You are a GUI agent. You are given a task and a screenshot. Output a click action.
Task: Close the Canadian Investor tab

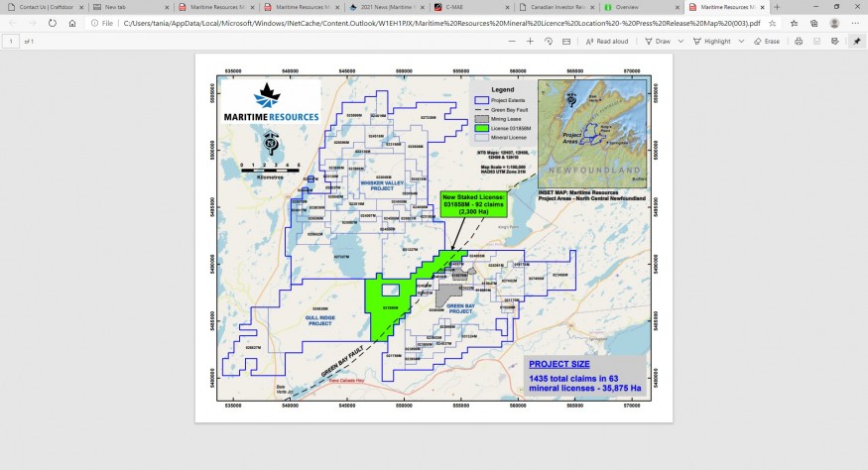click(x=593, y=7)
